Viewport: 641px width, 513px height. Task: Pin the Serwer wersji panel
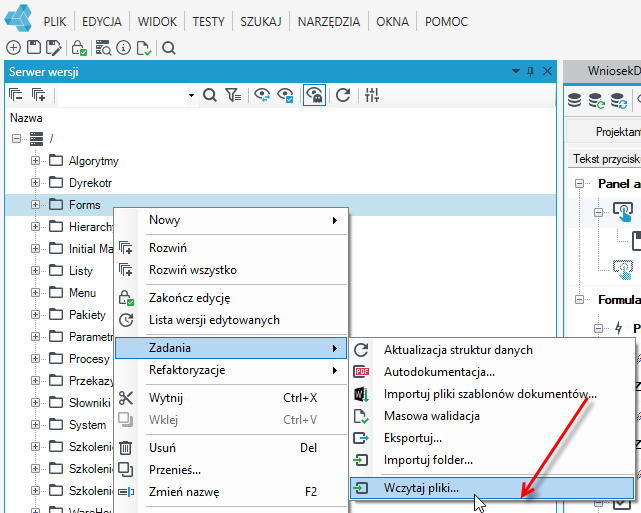click(531, 72)
